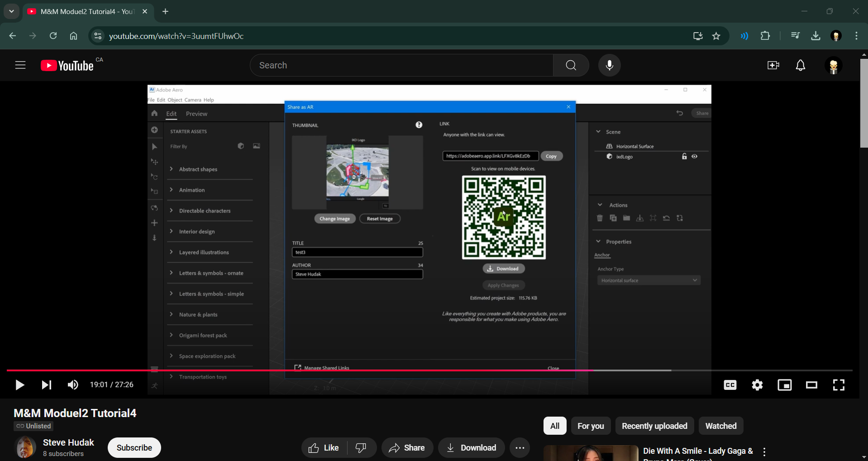Switch to the Preview tab in Aero

[196, 114]
